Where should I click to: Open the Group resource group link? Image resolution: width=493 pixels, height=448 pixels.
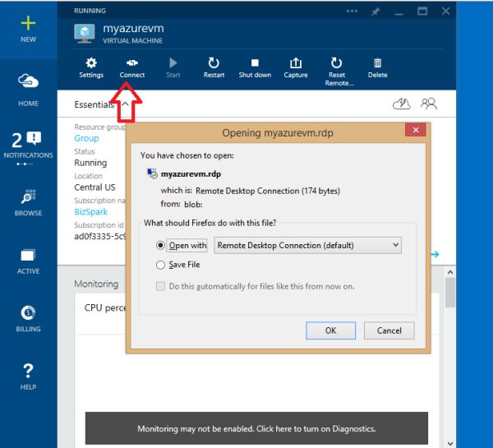[86, 138]
